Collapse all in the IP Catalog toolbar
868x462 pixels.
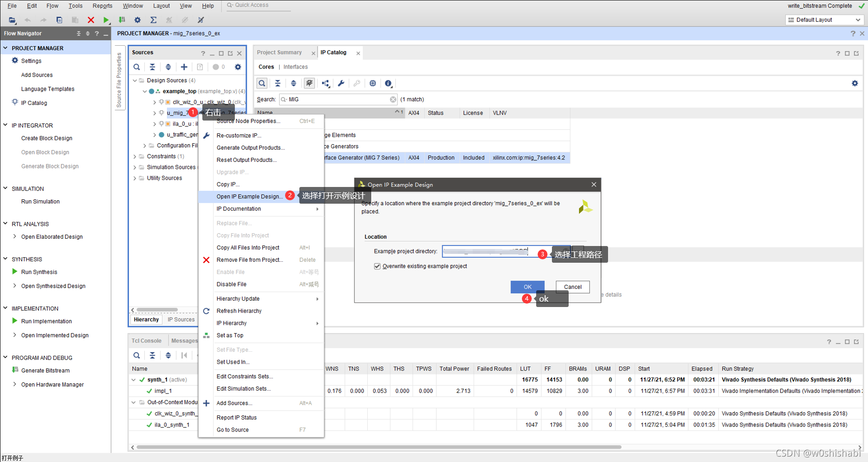278,83
